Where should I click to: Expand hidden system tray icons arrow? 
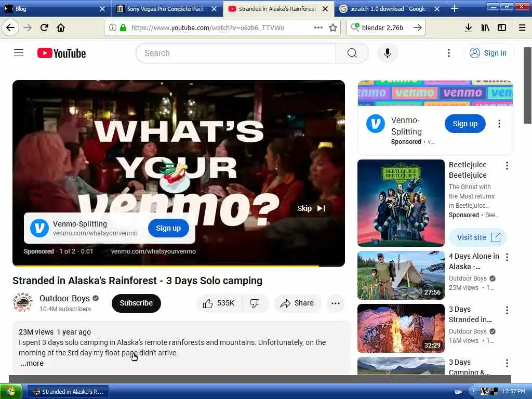click(473, 392)
